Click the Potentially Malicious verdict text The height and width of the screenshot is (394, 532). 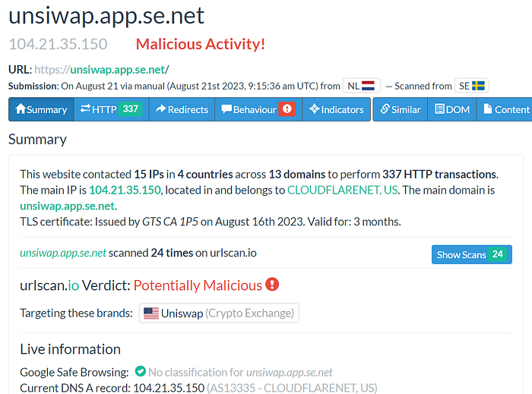[x=198, y=285]
